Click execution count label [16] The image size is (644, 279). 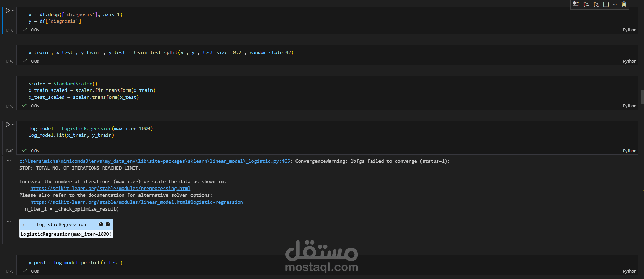pyautogui.click(x=10, y=151)
